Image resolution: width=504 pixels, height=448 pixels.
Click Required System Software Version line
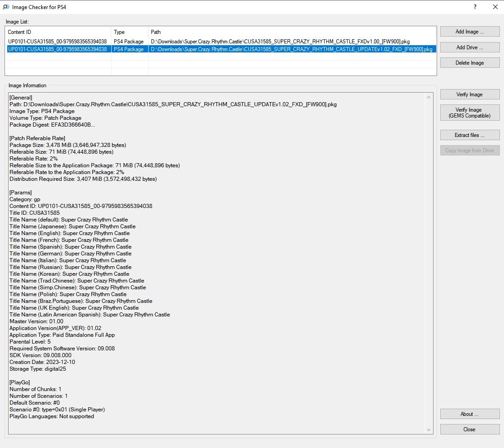[62, 349]
